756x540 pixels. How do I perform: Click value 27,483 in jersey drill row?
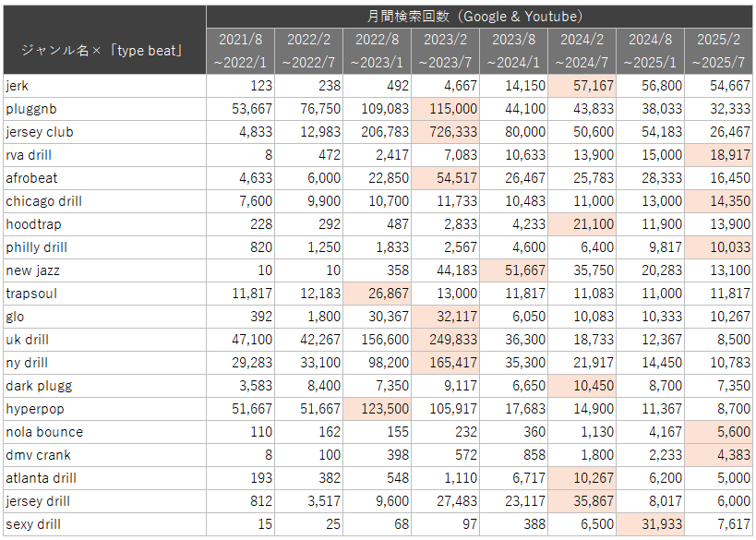(x=446, y=501)
